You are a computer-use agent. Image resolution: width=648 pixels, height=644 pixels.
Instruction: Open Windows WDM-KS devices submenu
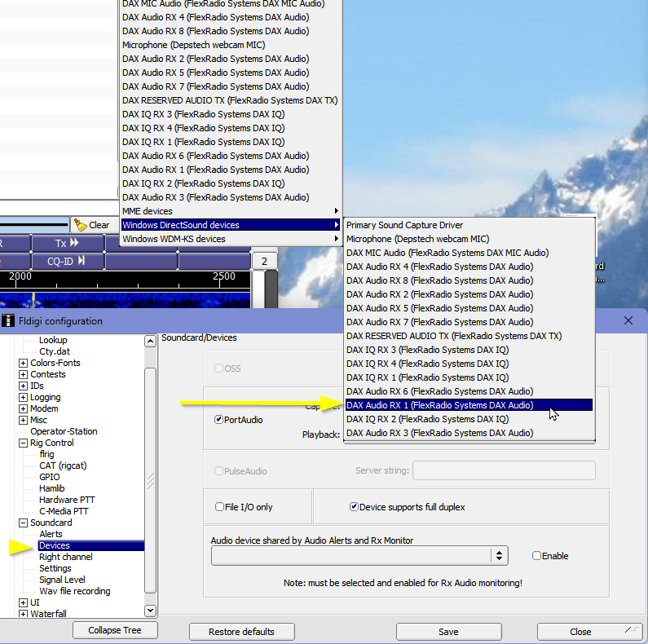pyautogui.click(x=231, y=239)
